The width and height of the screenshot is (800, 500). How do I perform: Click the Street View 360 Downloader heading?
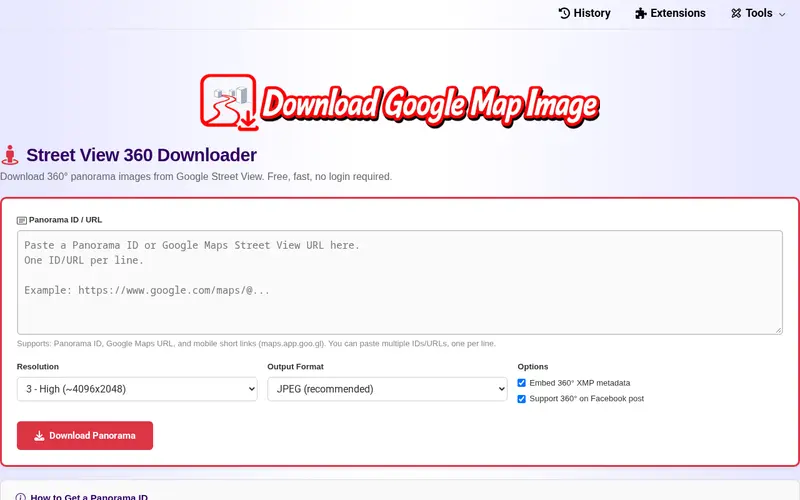[x=141, y=155]
